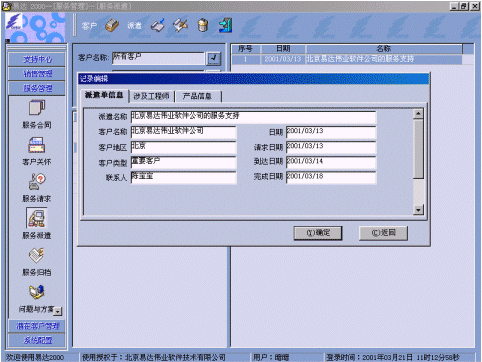This screenshot has width=482, height=362.
Task: Click the 派遣名称 input field
Action: [253, 117]
